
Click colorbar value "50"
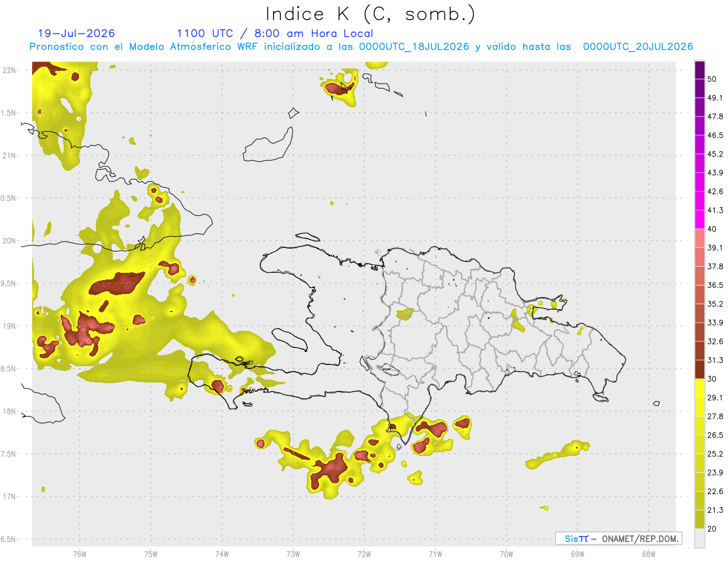coord(712,79)
